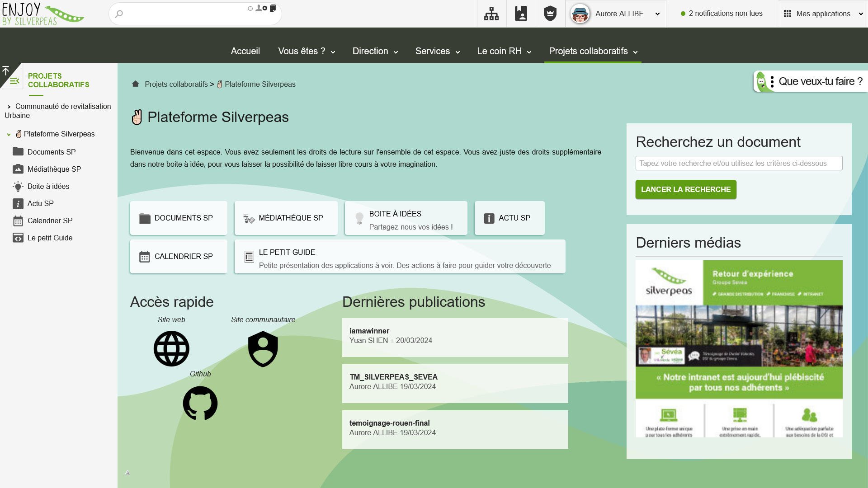Open the organization chart icon in the header

(491, 14)
